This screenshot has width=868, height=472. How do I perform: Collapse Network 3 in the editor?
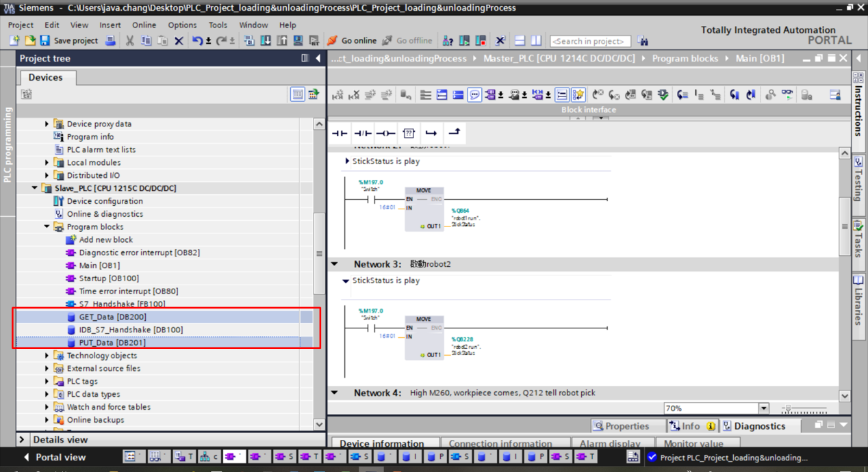click(x=335, y=264)
